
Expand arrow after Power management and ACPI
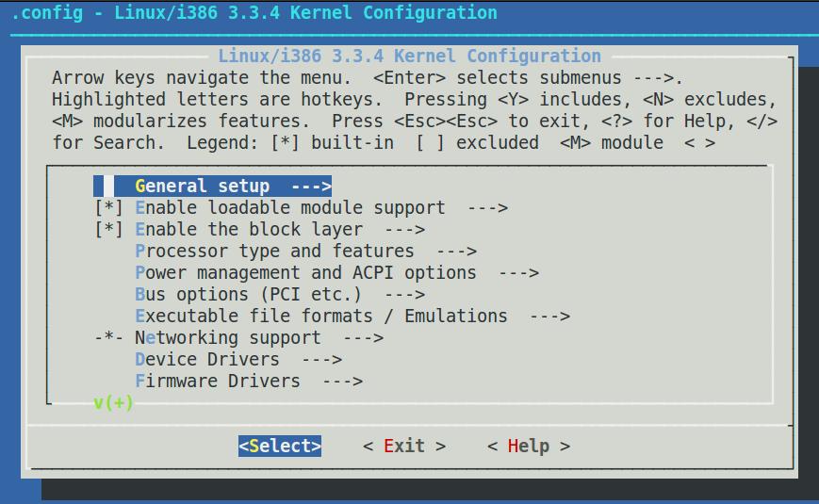[x=518, y=273]
